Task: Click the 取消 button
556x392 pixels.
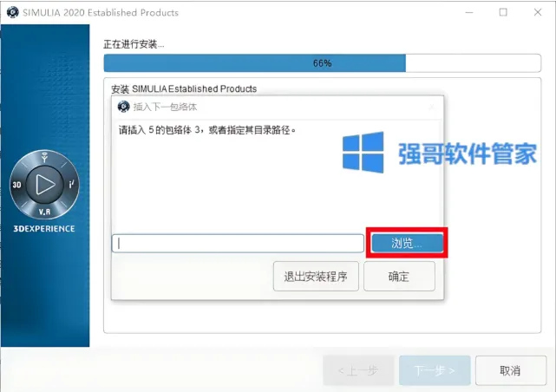Action: (511, 370)
